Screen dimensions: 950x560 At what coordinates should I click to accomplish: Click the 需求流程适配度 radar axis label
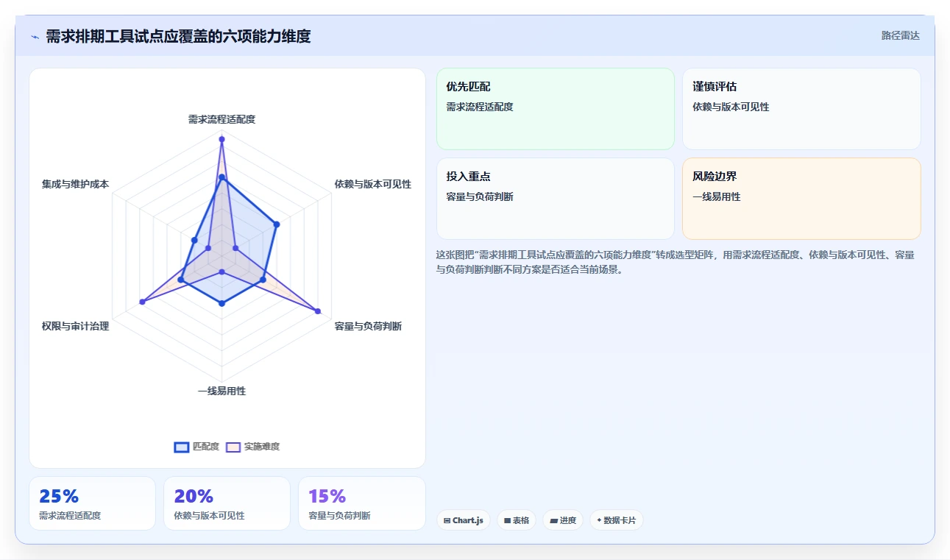point(221,118)
